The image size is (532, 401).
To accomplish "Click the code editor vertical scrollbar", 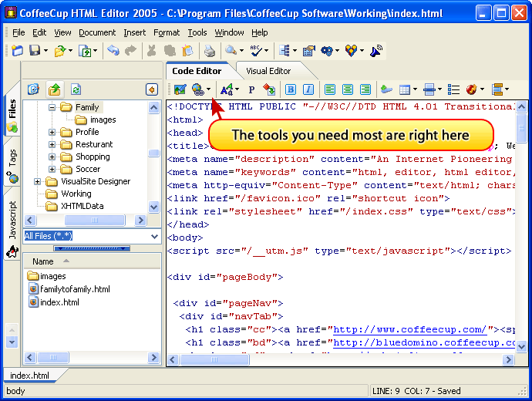I will click(521, 231).
